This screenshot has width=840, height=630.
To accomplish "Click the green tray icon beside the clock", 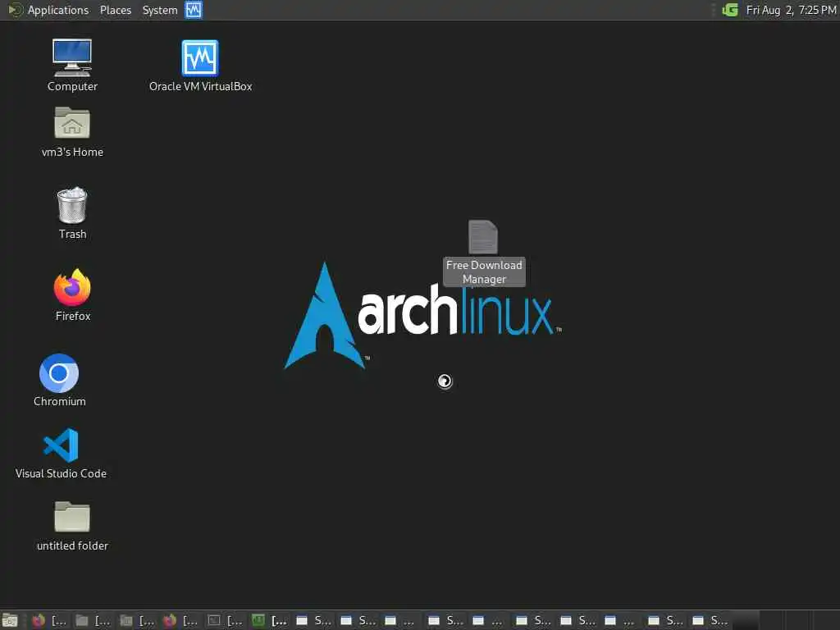I will [729, 10].
